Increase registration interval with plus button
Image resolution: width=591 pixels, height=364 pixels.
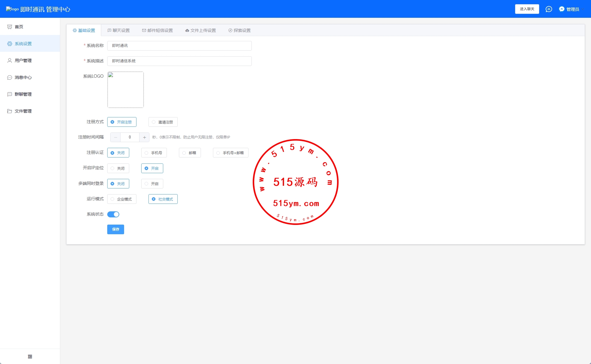point(144,137)
